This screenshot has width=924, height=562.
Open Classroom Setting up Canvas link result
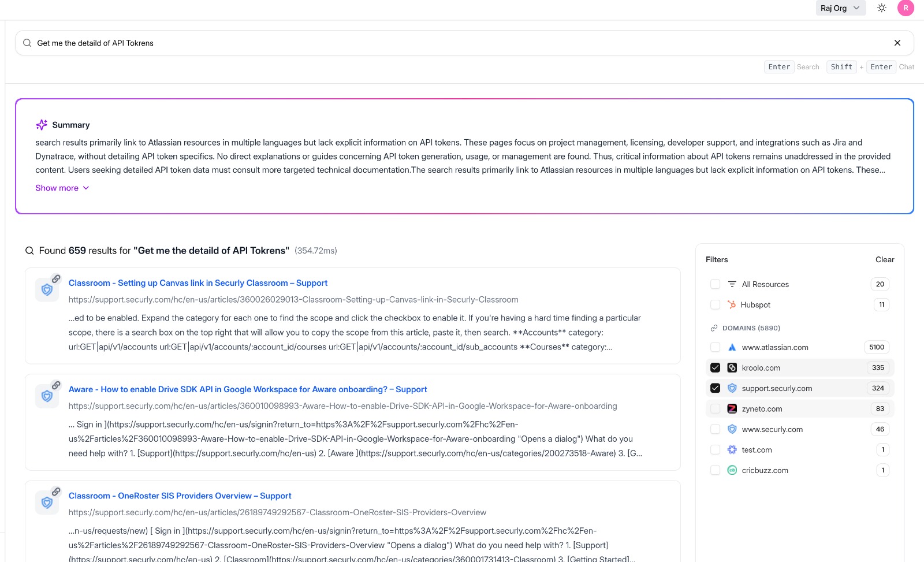198,283
